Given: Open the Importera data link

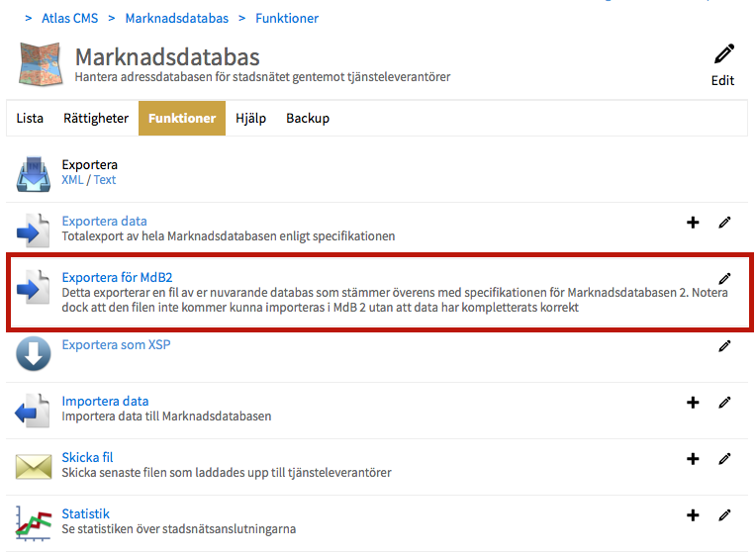Looking at the screenshot, I should point(105,401).
